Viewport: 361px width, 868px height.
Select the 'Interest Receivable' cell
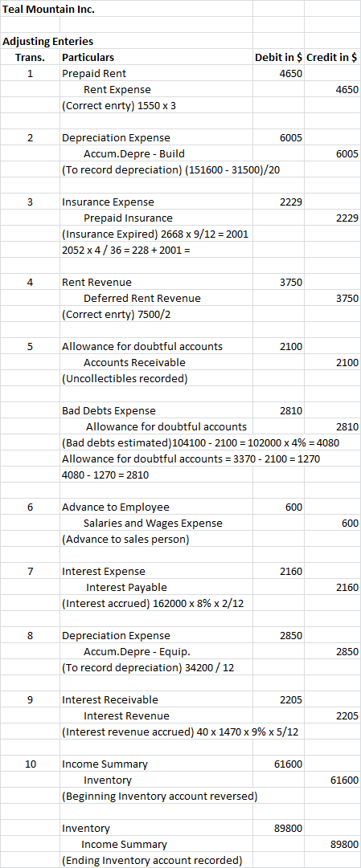click(110, 699)
